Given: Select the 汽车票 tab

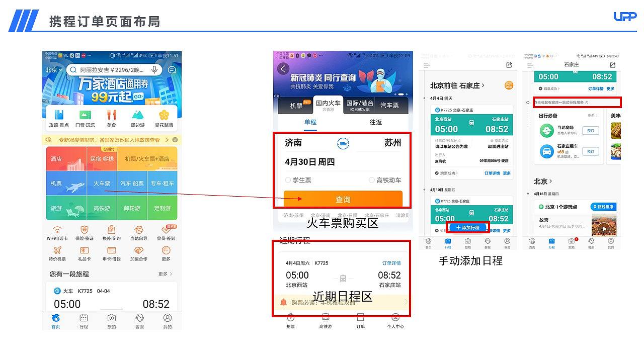Looking at the screenshot, I should point(389,106).
